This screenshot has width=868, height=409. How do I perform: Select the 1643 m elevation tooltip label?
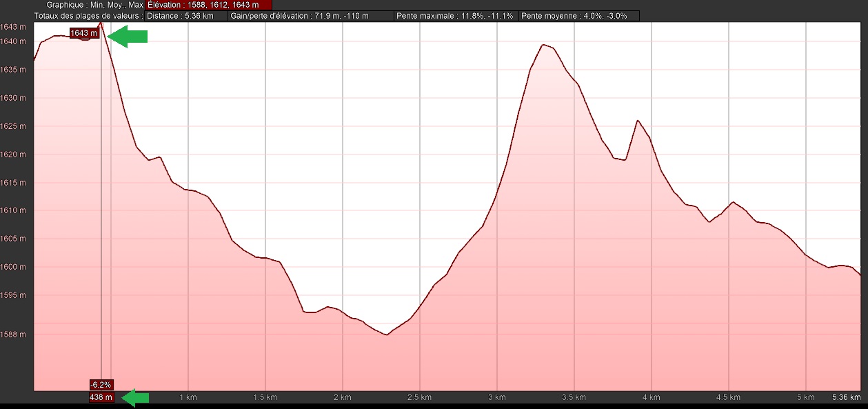pos(85,33)
